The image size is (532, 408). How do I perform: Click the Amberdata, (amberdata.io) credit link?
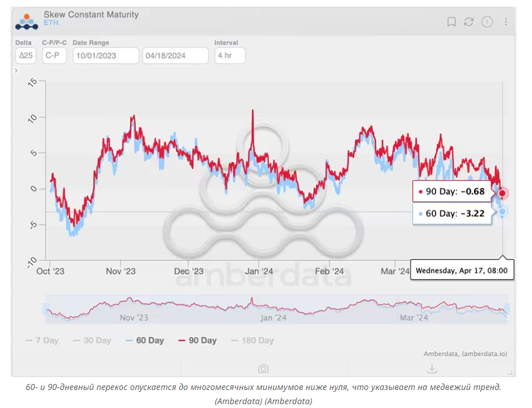[465, 354]
